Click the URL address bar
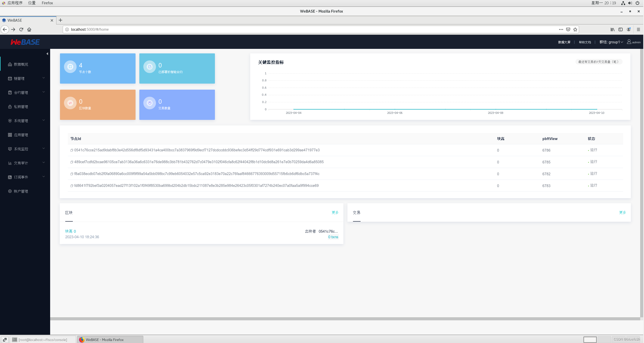 click(302, 29)
